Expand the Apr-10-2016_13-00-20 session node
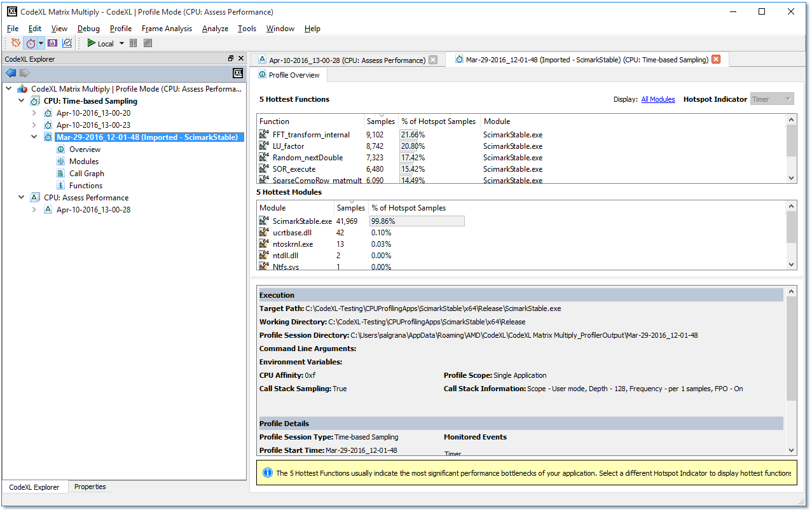The height and width of the screenshot is (512, 812). 34,113
